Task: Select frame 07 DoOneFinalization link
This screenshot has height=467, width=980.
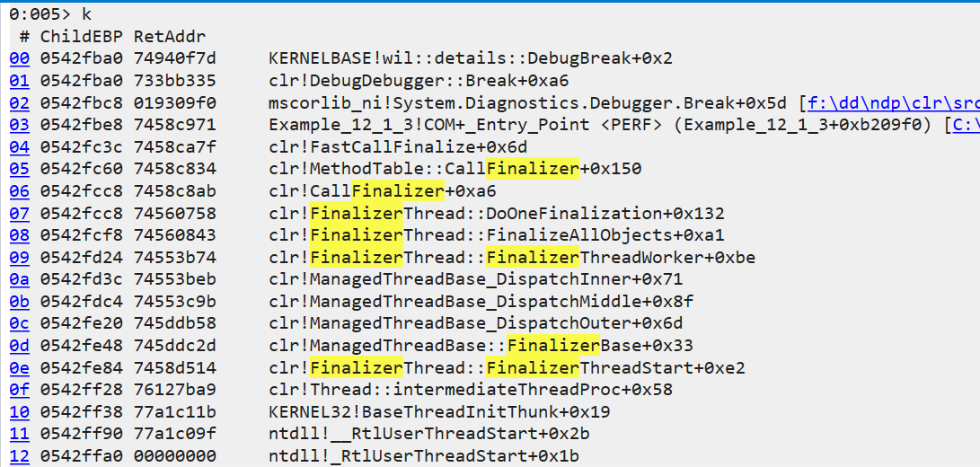Action: coord(20,213)
